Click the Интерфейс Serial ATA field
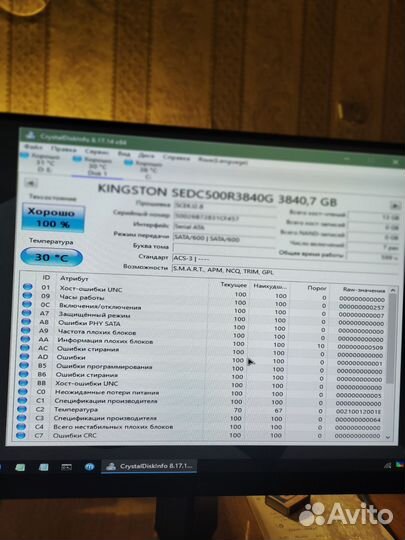The width and height of the screenshot is (405, 540). coord(225,227)
